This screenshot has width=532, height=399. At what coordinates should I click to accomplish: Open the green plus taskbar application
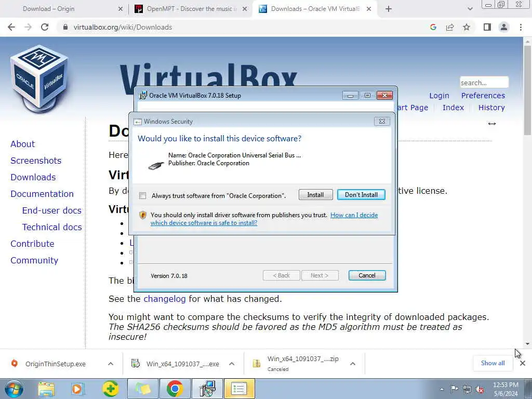pos(110,389)
